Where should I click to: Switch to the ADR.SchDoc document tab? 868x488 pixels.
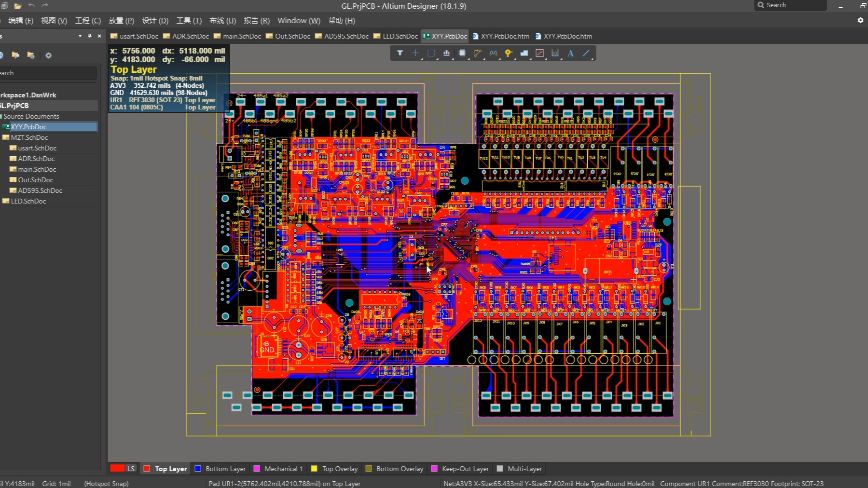[186, 36]
